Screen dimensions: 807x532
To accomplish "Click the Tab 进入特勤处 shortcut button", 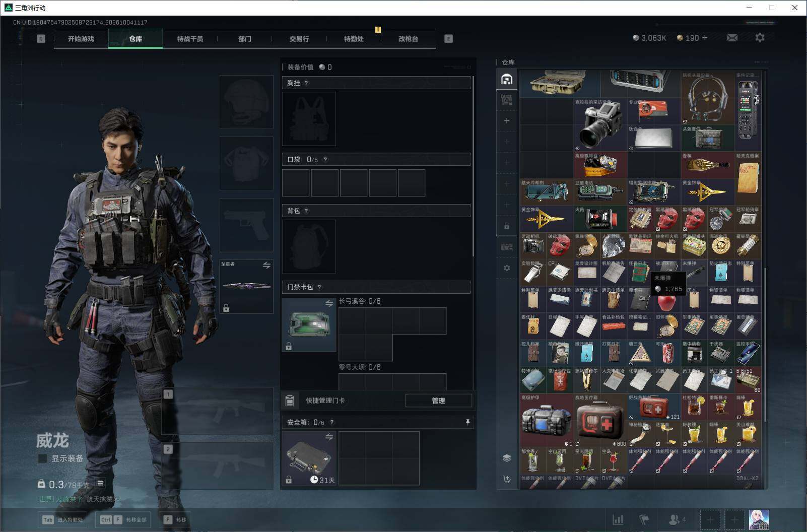I will tap(63, 519).
